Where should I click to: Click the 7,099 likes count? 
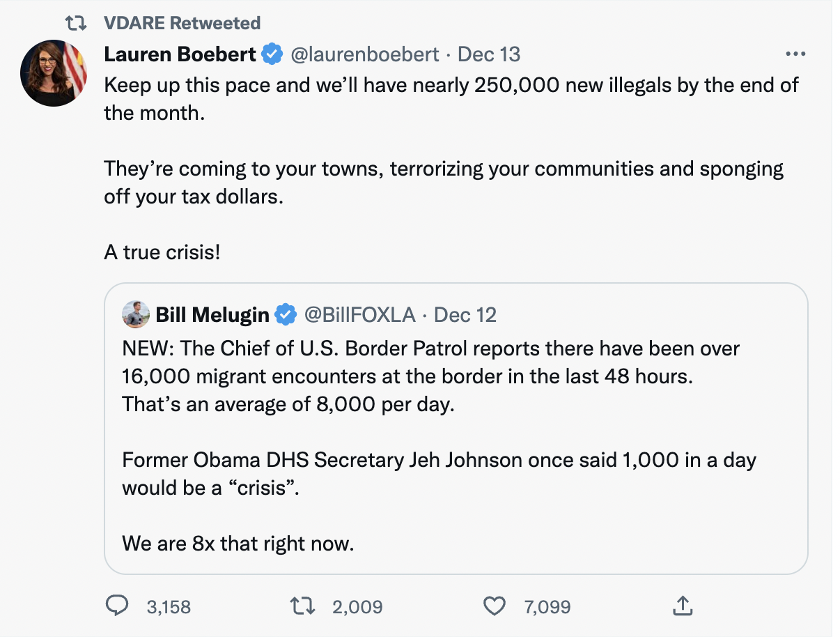547,607
